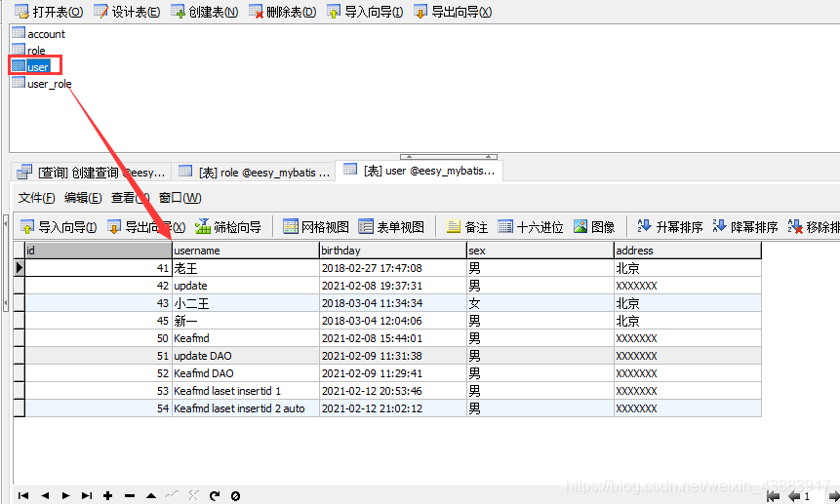840x504 pixels.
Task: Open the Window (窗口) menu
Action: (x=180, y=198)
